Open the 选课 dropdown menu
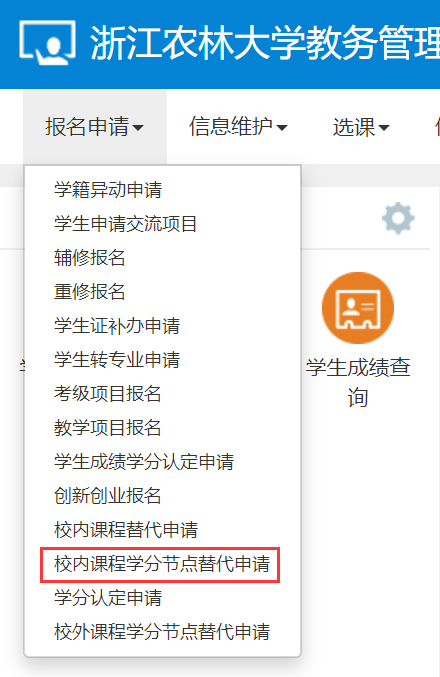 361,127
